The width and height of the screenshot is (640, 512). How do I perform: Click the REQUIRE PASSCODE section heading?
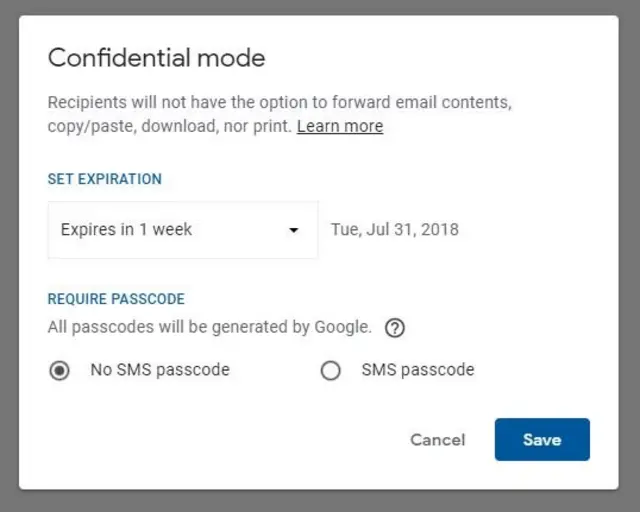116,299
